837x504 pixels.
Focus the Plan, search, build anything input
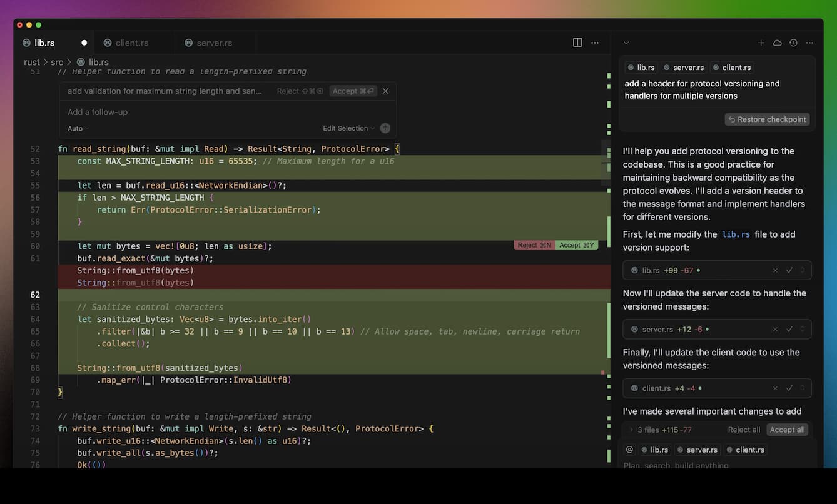coord(717,465)
